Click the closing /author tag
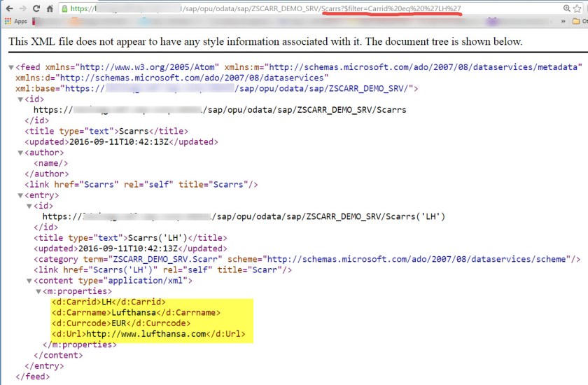 (47, 174)
